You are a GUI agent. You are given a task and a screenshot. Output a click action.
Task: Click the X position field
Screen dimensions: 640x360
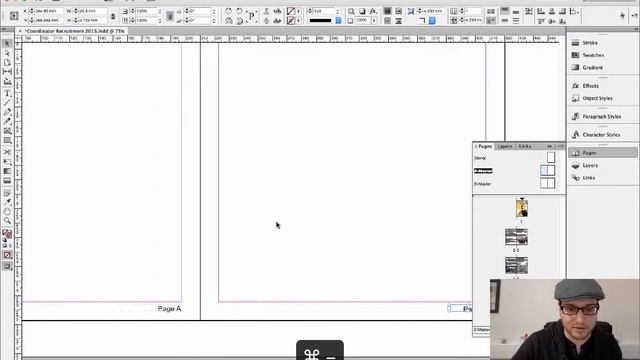click(46, 11)
